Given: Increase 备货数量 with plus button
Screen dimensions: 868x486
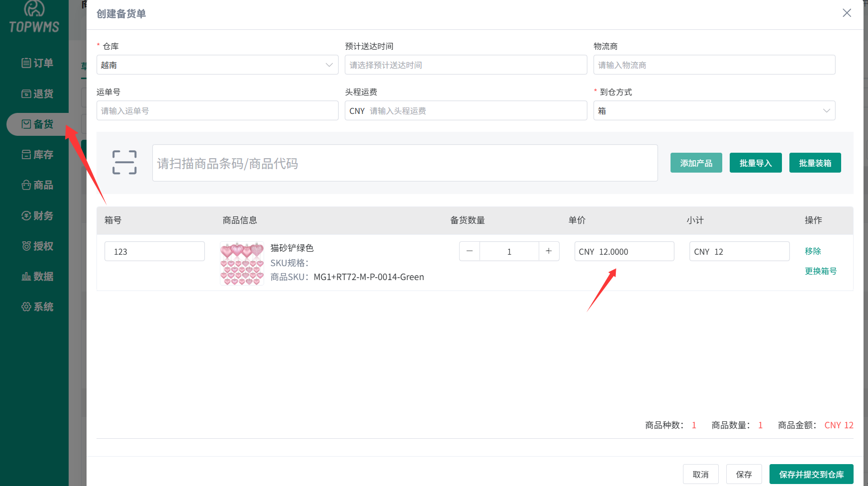Looking at the screenshot, I should pos(549,251).
